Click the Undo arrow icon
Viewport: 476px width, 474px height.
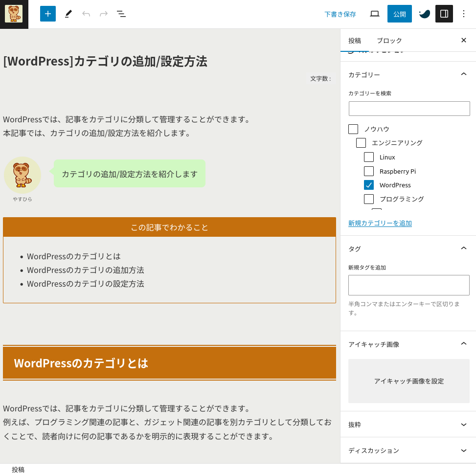[86, 14]
